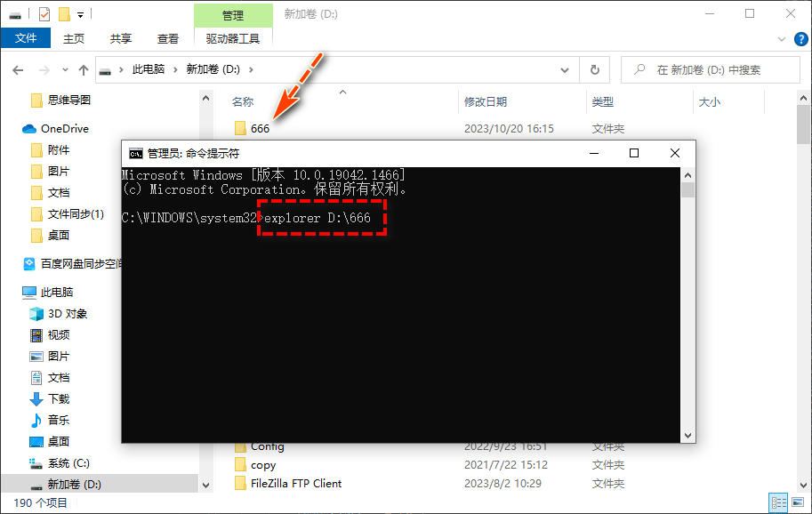
Task: Open Customize Quick Access Toolbar dropdown
Action: (x=81, y=14)
